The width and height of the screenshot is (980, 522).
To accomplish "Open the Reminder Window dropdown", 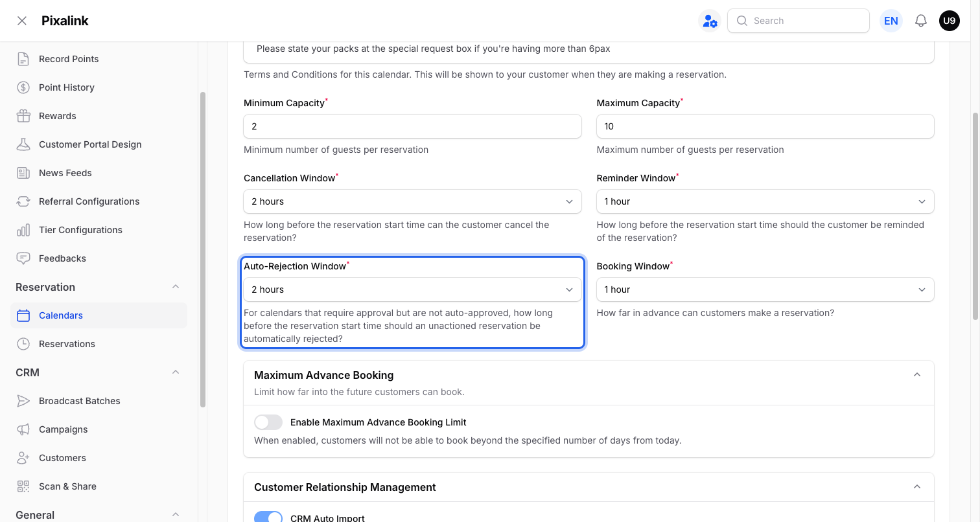I will point(765,201).
